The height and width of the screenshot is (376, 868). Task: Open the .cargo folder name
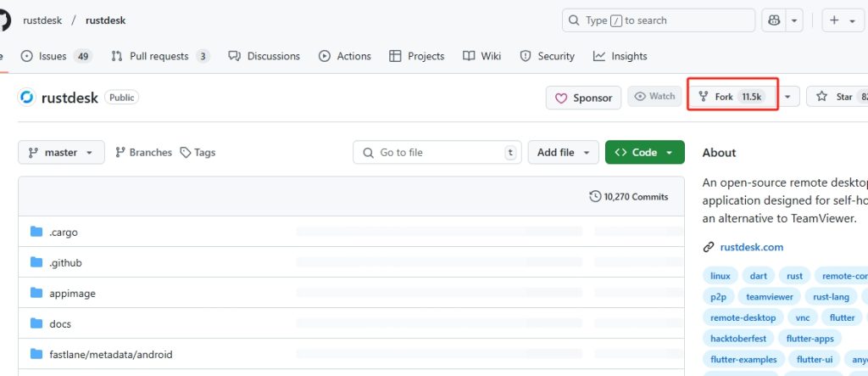click(64, 233)
